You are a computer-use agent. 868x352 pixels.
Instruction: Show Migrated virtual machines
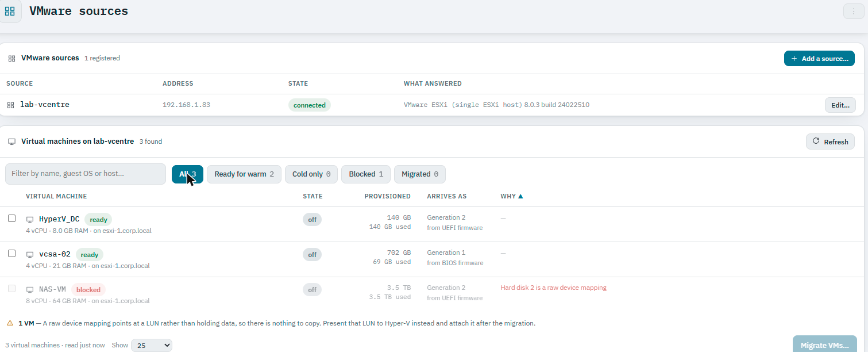click(x=420, y=174)
